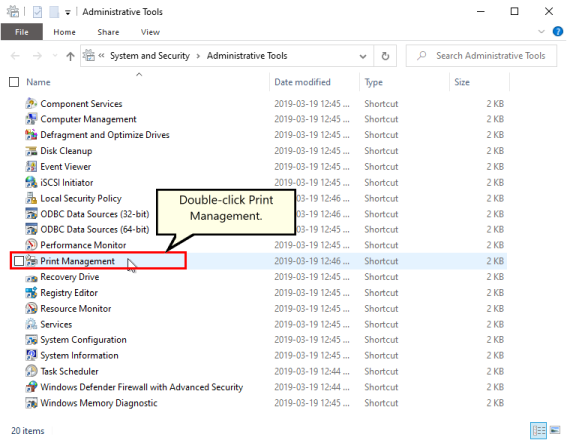This screenshot has height=440, width=567.
Task: Select the Windows Memory Diagnostic name
Action: coord(99,403)
